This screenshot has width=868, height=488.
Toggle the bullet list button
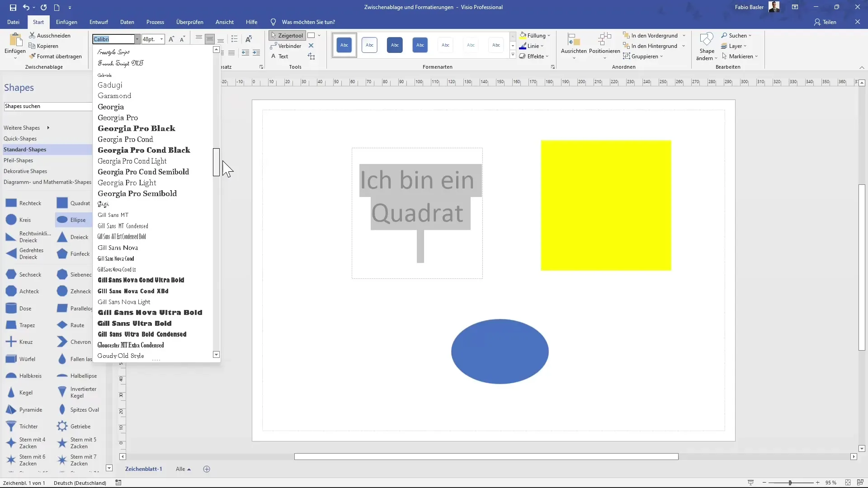[234, 39]
